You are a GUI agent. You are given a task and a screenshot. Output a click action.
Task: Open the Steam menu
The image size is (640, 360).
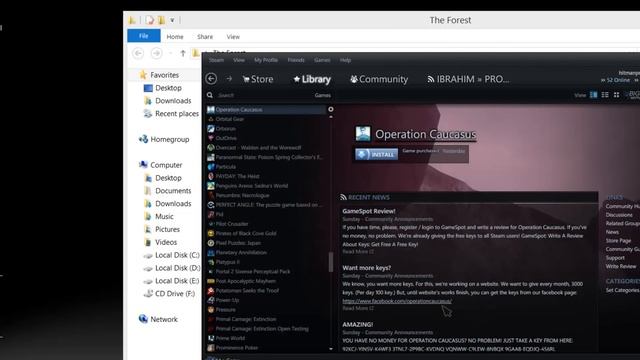[216, 60]
